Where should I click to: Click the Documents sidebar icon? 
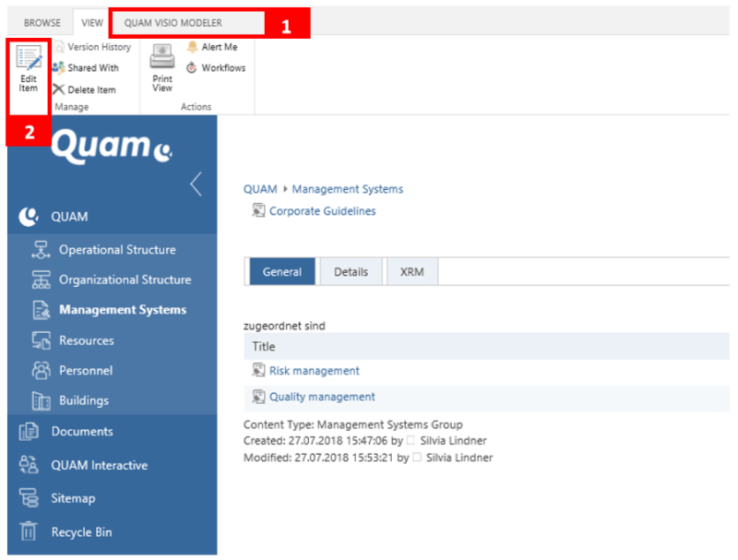(29, 432)
